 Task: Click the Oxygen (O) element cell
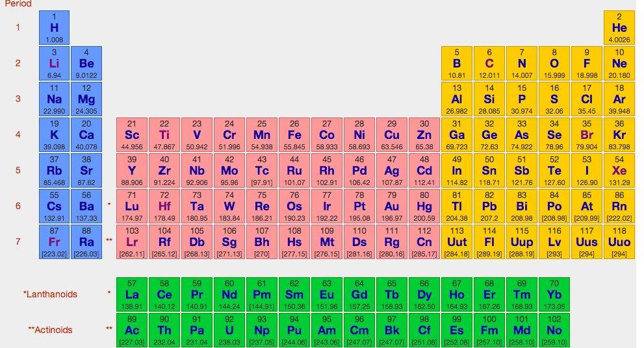[x=554, y=64]
